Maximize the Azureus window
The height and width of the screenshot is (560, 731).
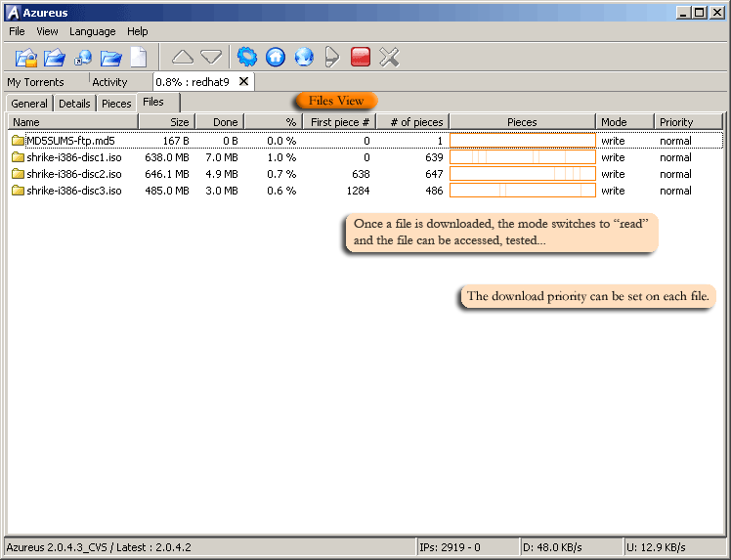coord(700,13)
